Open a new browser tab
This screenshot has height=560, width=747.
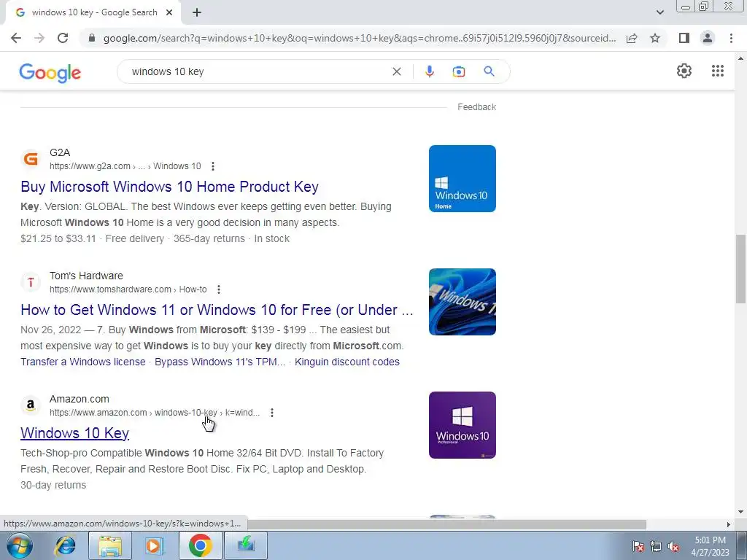[x=197, y=13]
